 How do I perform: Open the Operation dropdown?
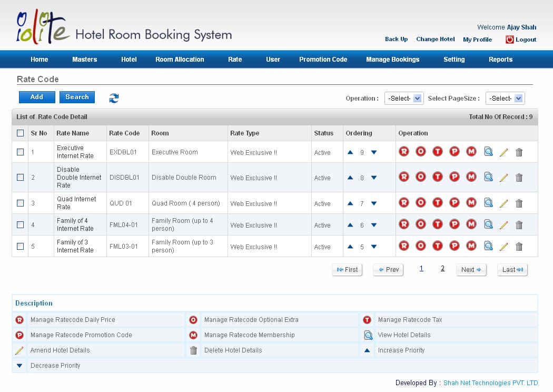(x=403, y=98)
